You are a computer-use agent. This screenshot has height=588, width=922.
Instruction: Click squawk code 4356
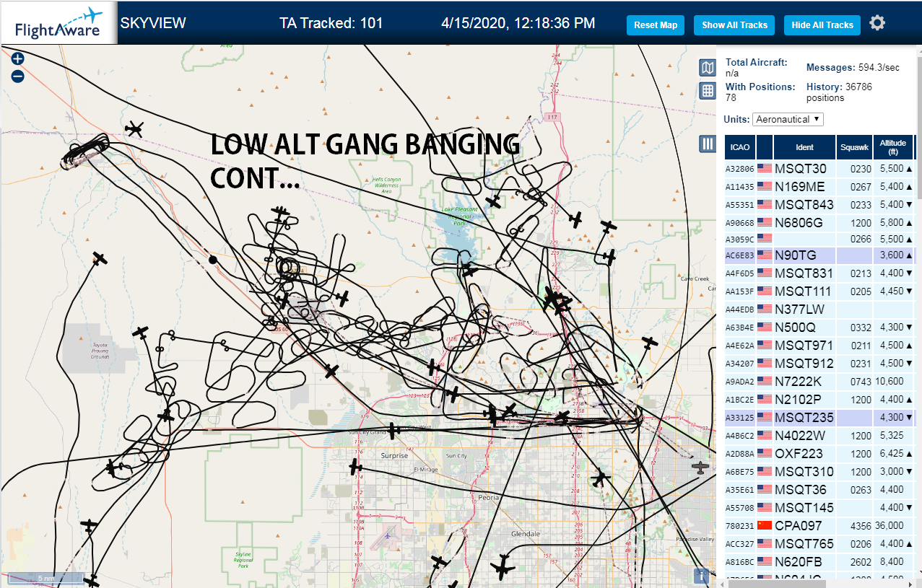[x=861, y=526]
